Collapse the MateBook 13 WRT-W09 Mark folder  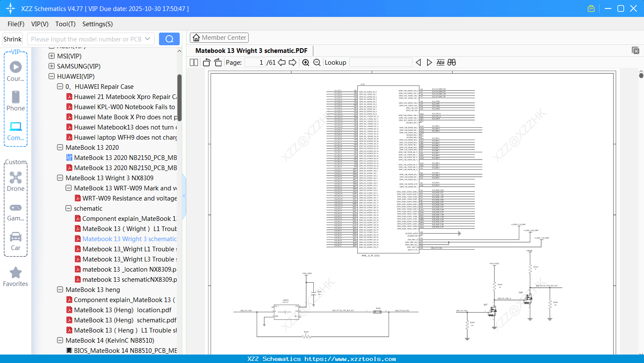[69, 188]
